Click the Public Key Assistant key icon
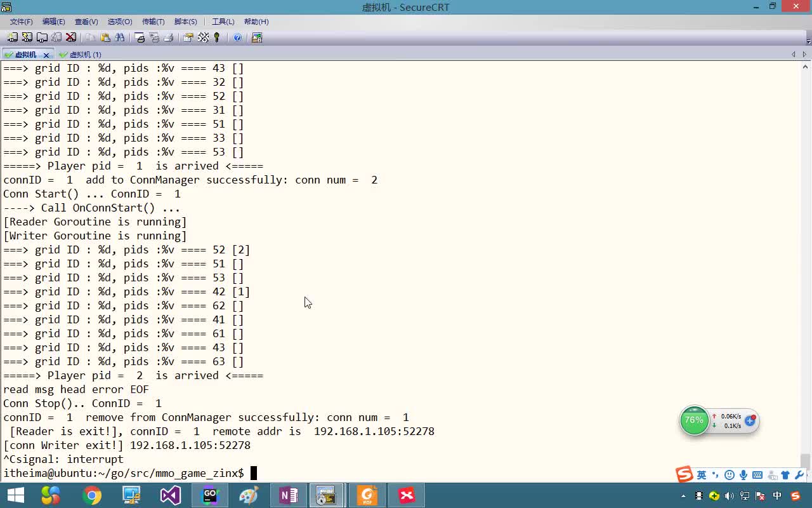This screenshot has width=812, height=508. 217,37
